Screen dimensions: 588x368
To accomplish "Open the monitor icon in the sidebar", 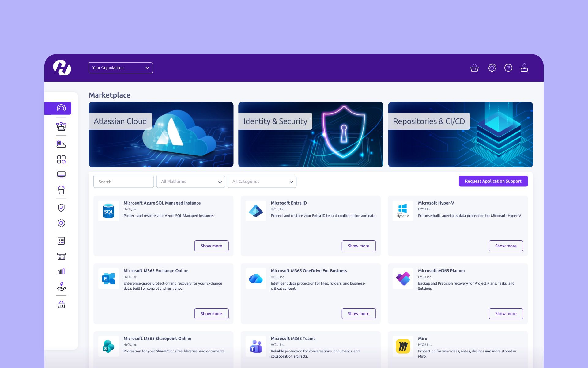I will click(61, 175).
